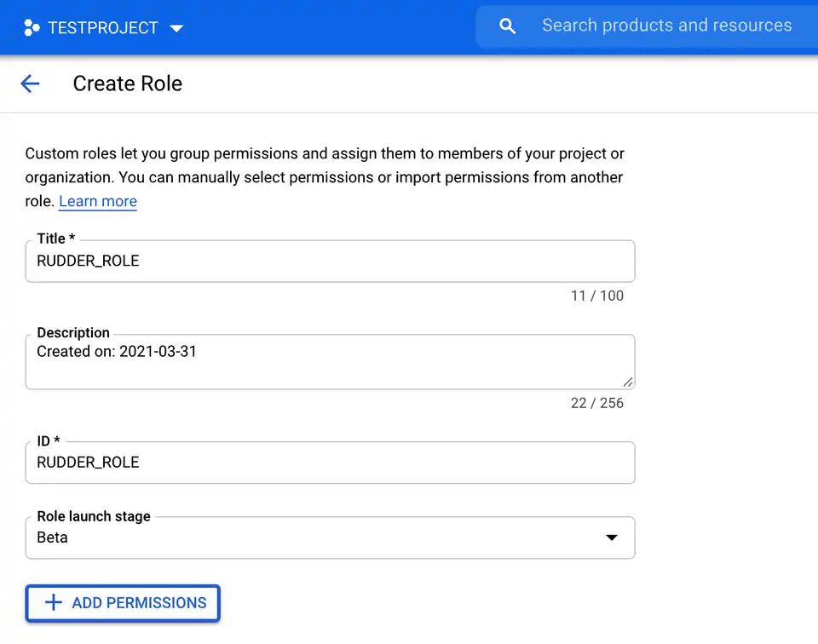Click the Create Role page heading

[x=128, y=83]
